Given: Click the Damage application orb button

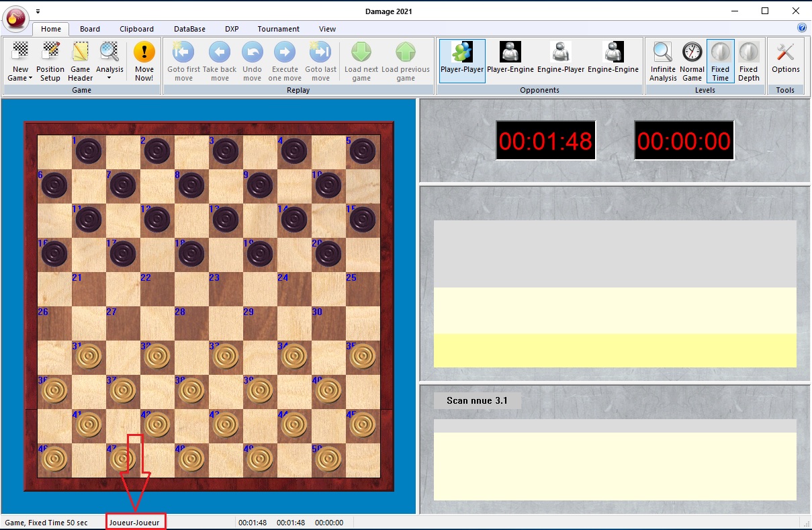Looking at the screenshot, I should [x=15, y=18].
